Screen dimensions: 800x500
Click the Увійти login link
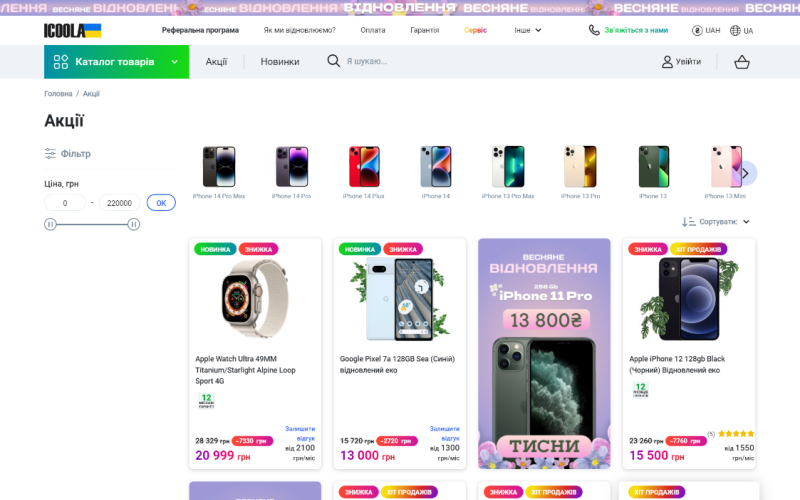[x=681, y=62]
